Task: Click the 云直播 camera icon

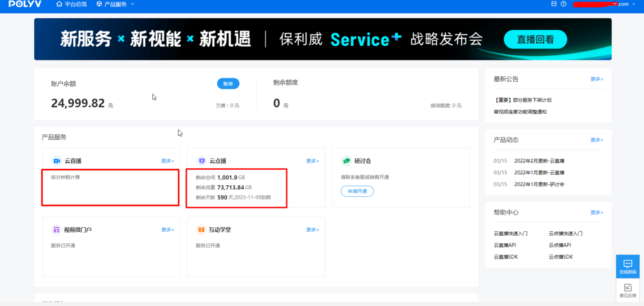Action: (56, 161)
